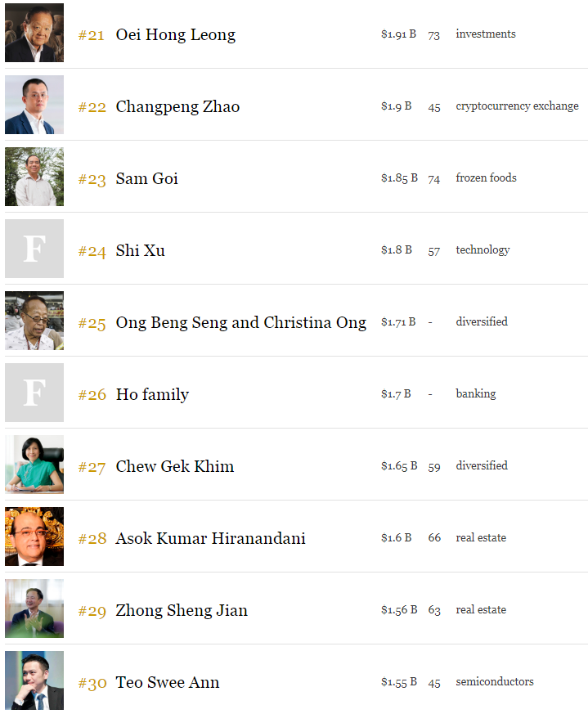The height and width of the screenshot is (714, 588).
Task: Open the Oei Hong Leong name link
Action: click(175, 34)
